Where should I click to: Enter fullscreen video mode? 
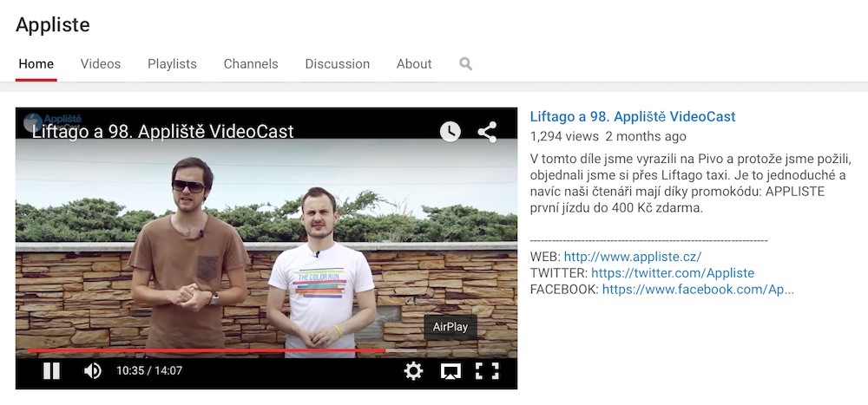pos(488,371)
